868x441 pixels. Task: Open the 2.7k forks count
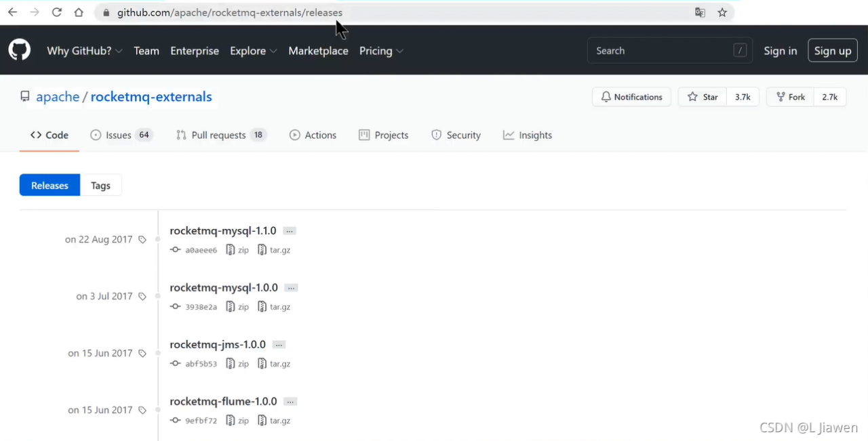coord(830,97)
